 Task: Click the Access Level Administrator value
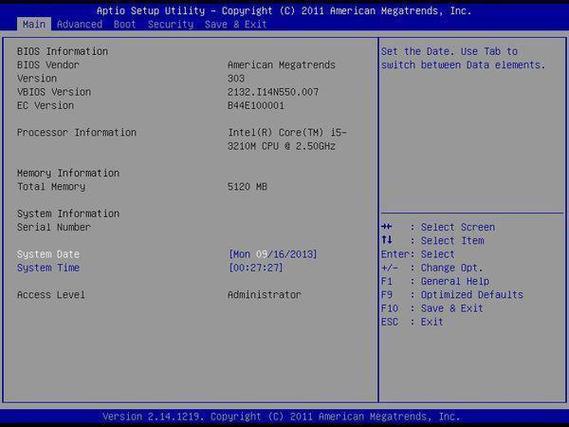pos(264,295)
